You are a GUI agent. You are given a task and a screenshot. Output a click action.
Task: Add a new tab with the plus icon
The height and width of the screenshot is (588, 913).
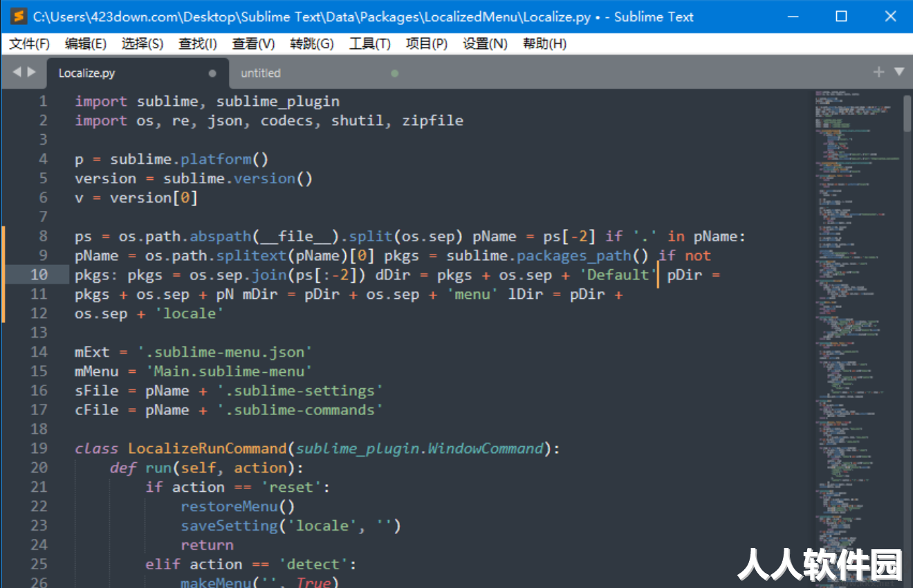(879, 72)
